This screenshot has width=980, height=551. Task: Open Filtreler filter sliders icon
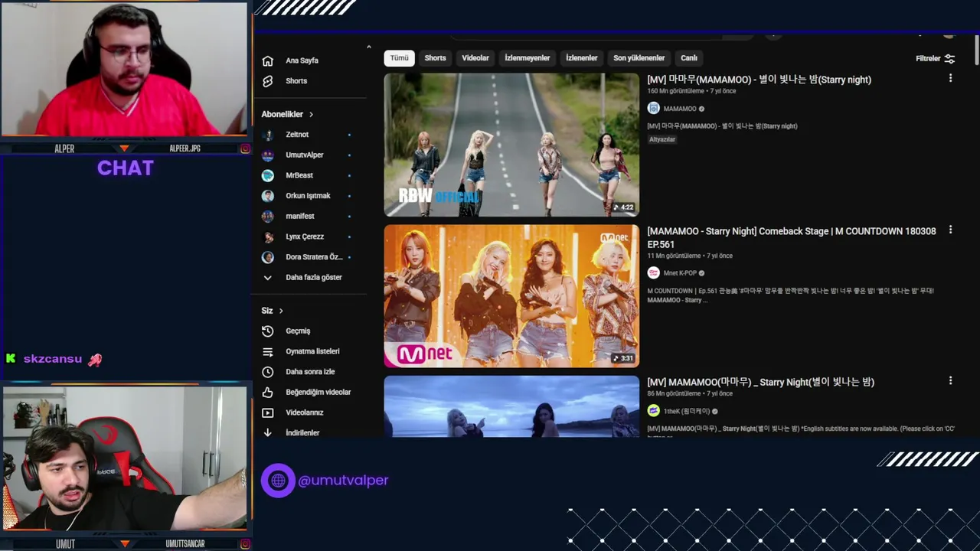tap(949, 59)
